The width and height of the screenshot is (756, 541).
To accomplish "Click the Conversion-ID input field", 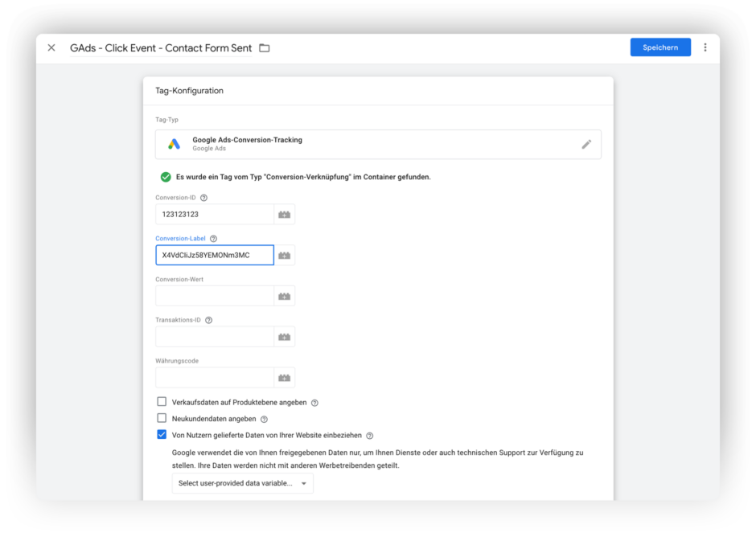I will [215, 215].
